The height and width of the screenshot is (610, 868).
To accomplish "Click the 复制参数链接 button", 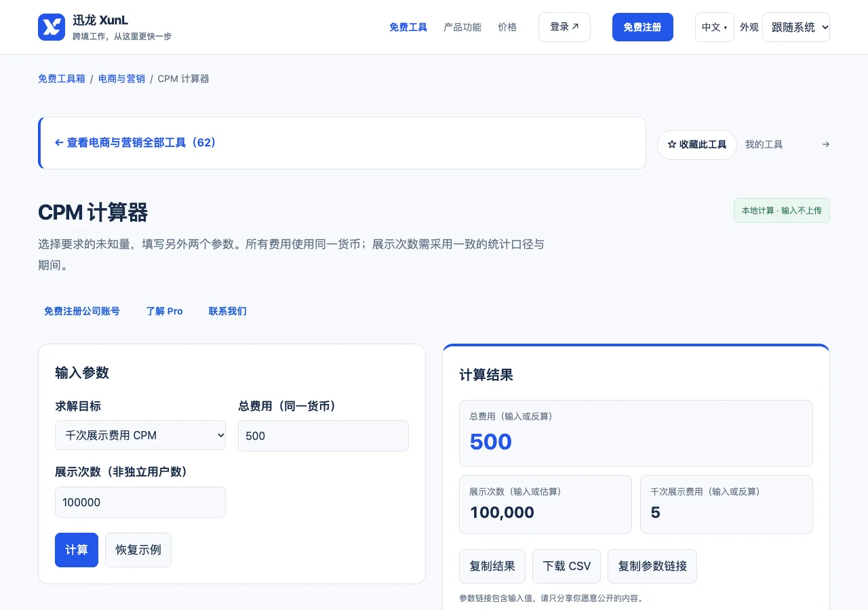I will (652, 566).
